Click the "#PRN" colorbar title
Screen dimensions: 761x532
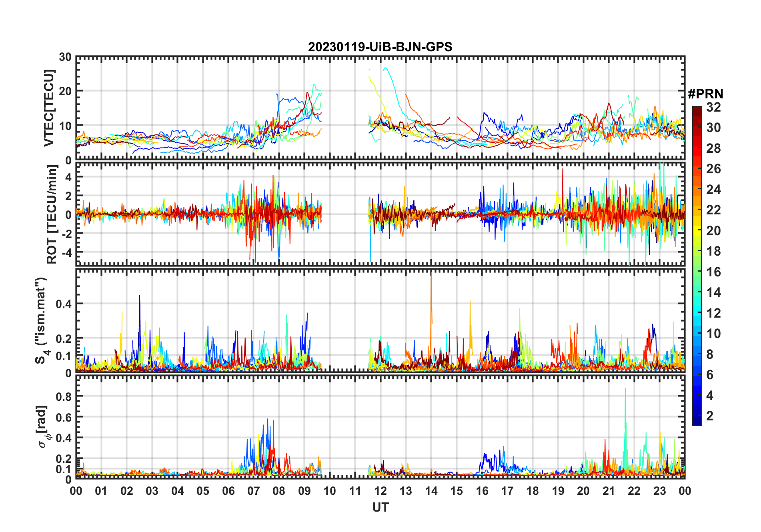pyautogui.click(x=705, y=94)
